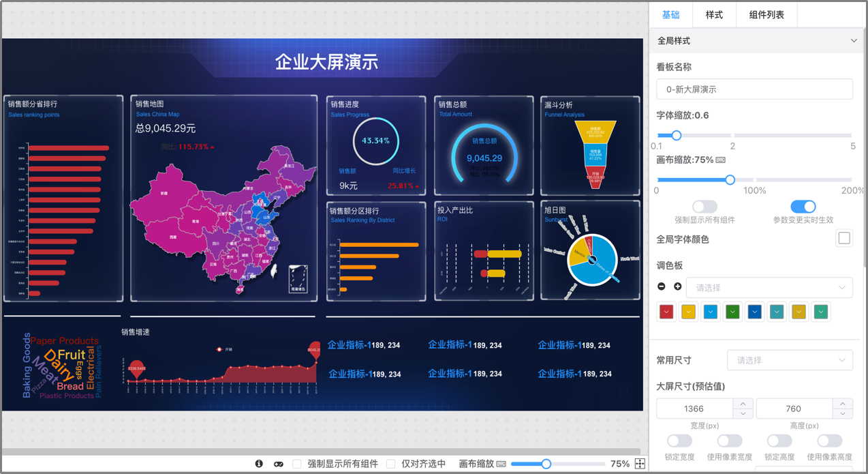Viewport: 868px width, 474px height.
Task: Decrease the 高度 760 value using down arrow
Action: pyautogui.click(x=843, y=413)
